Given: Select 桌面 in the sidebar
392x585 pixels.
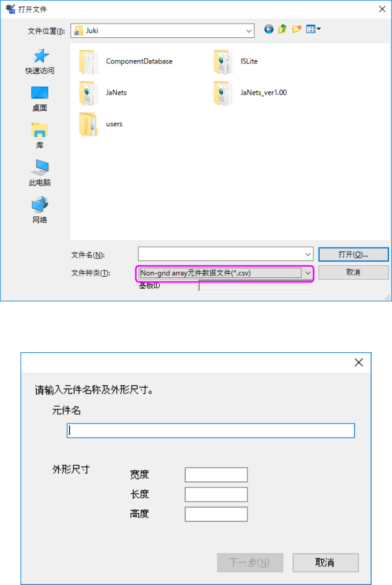Looking at the screenshot, I should (39, 99).
